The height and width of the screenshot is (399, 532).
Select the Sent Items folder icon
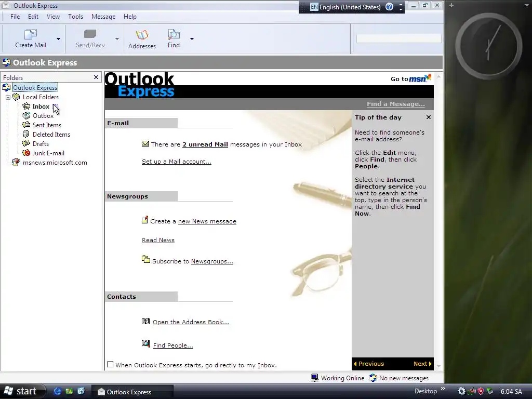pyautogui.click(x=26, y=125)
